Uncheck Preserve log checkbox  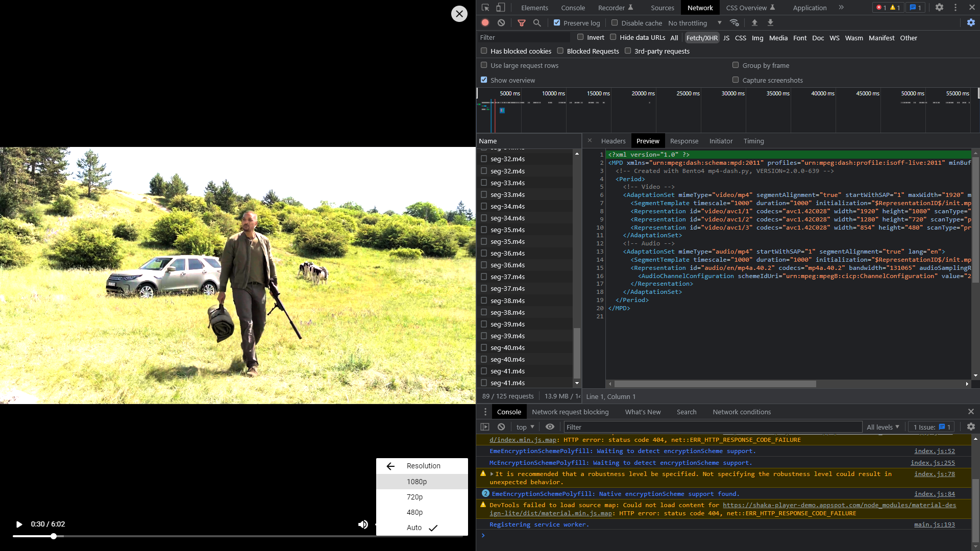pos(557,23)
